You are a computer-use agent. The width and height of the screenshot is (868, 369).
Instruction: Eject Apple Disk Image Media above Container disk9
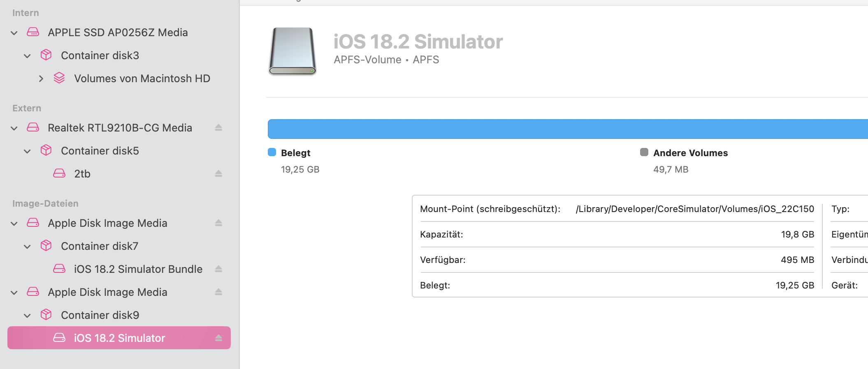click(218, 292)
